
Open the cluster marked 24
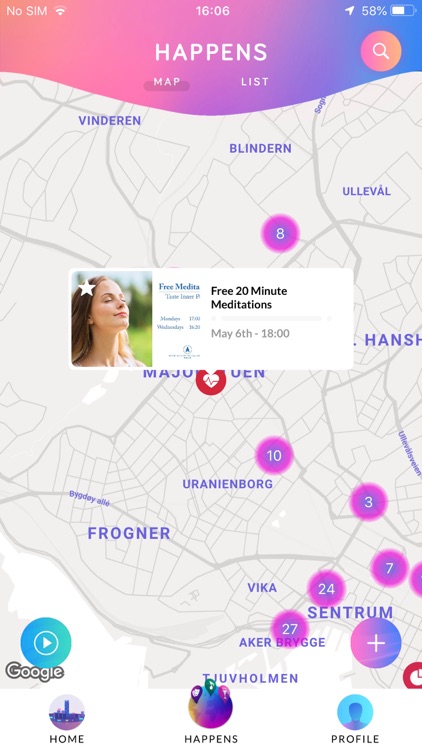coord(326,589)
